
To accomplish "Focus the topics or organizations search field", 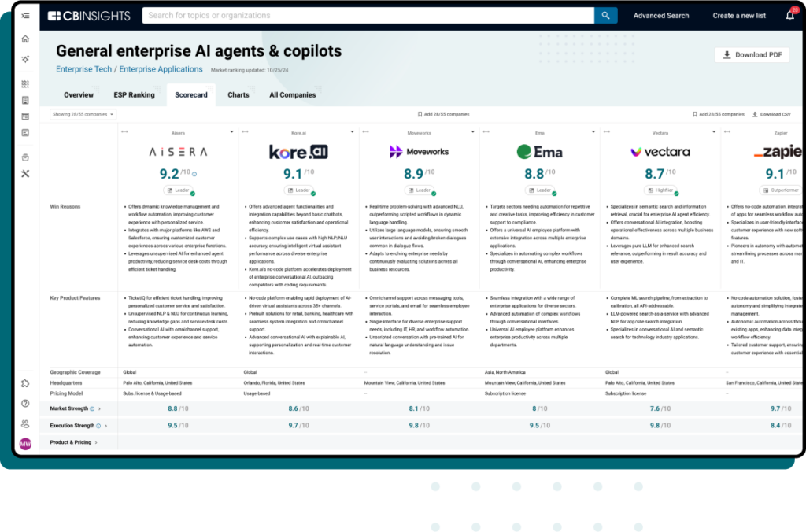I will pyautogui.click(x=368, y=16).
